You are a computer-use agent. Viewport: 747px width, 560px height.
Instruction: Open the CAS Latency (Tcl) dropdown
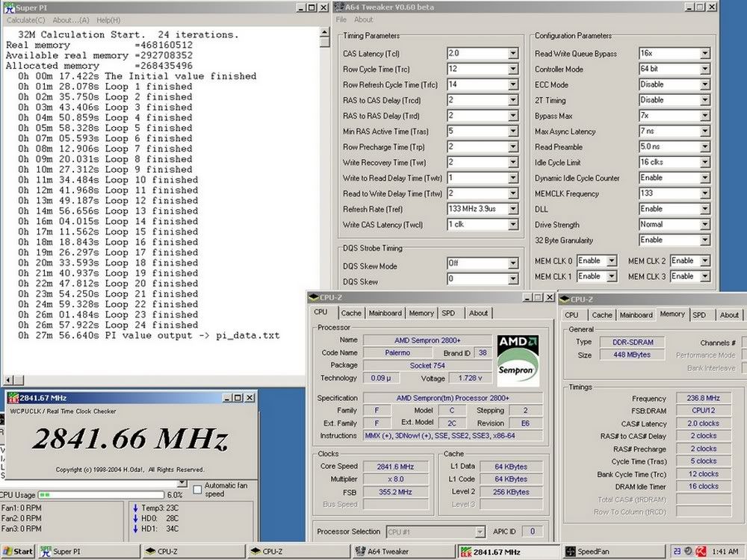(x=513, y=53)
